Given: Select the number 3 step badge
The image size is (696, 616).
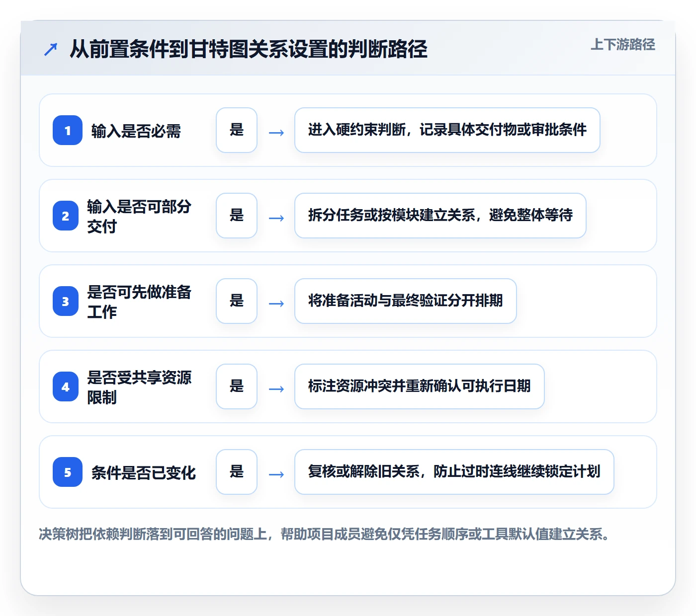Looking at the screenshot, I should pyautogui.click(x=66, y=301).
